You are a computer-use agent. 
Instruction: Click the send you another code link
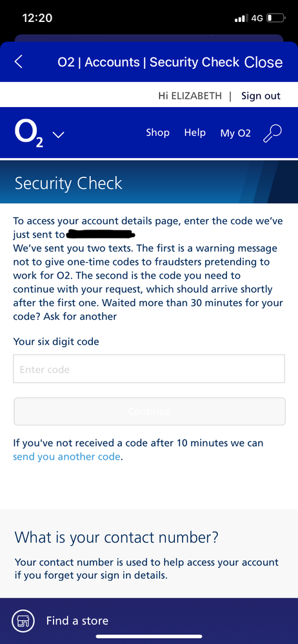click(x=67, y=456)
